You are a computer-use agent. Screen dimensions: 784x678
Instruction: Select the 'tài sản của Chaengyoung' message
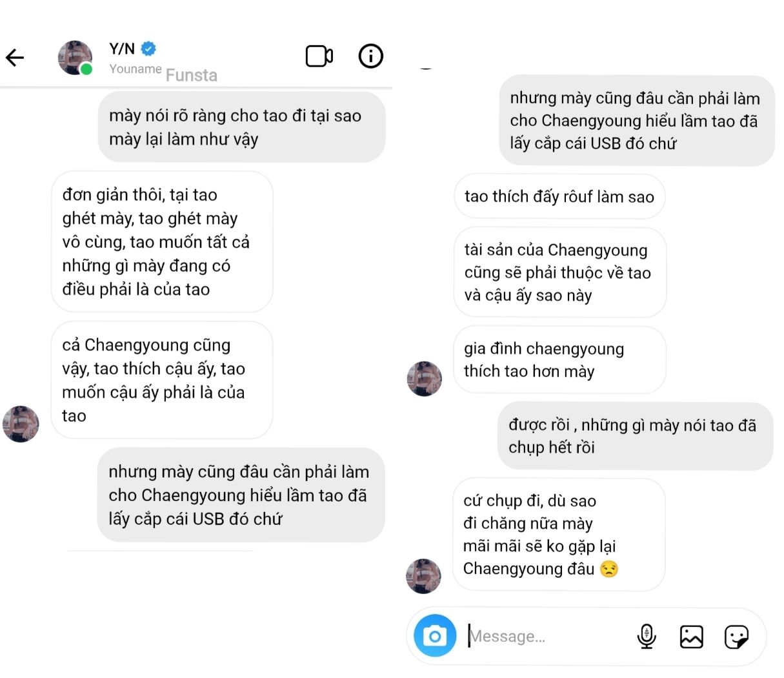559,272
